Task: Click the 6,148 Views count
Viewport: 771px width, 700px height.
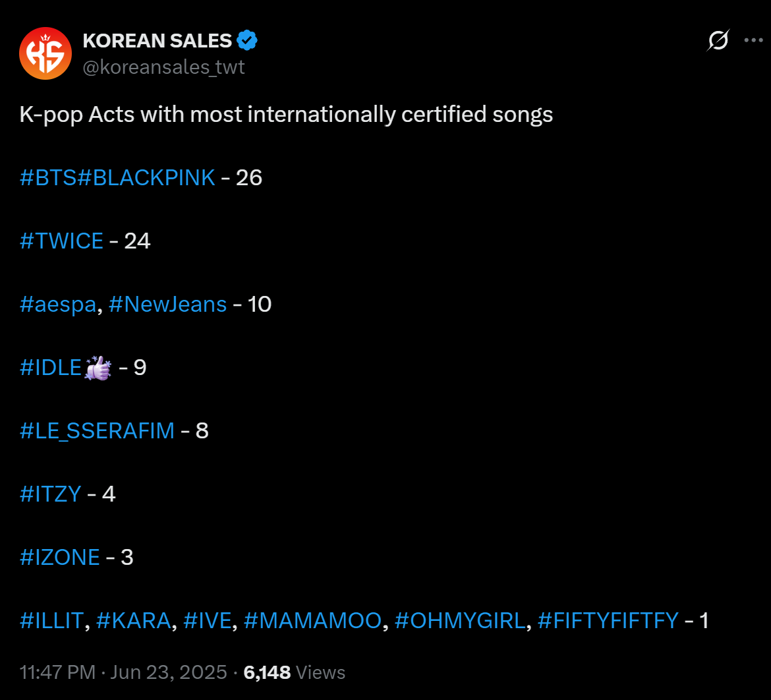Action: tap(295, 672)
